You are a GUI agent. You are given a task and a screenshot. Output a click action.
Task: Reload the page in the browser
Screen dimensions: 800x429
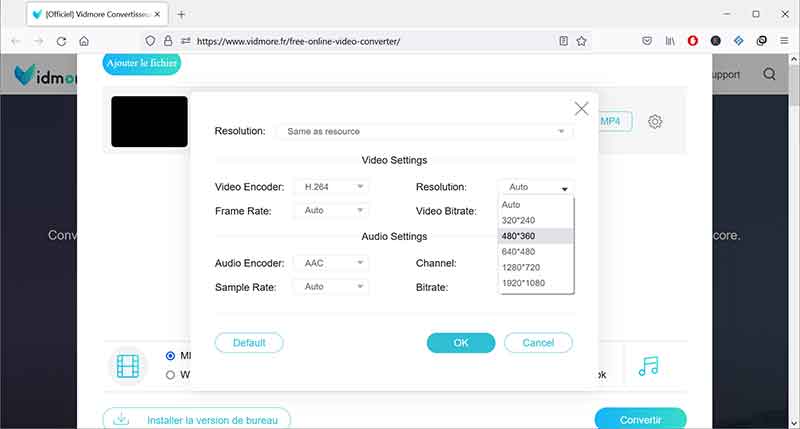[61, 41]
